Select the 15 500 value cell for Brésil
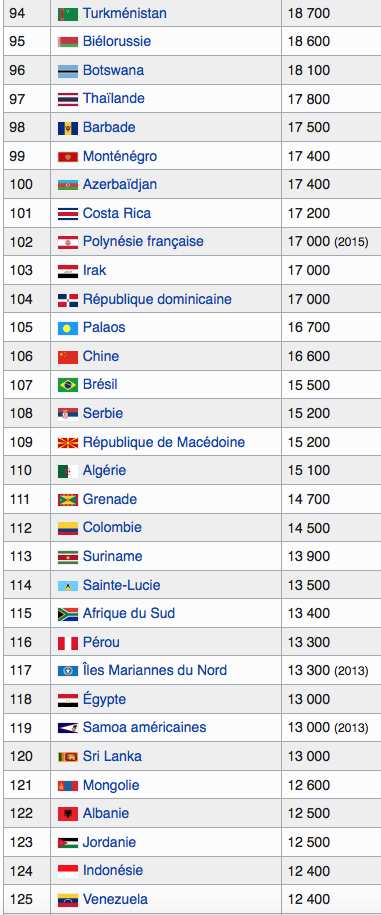This screenshot has height=915, width=381. point(331,385)
